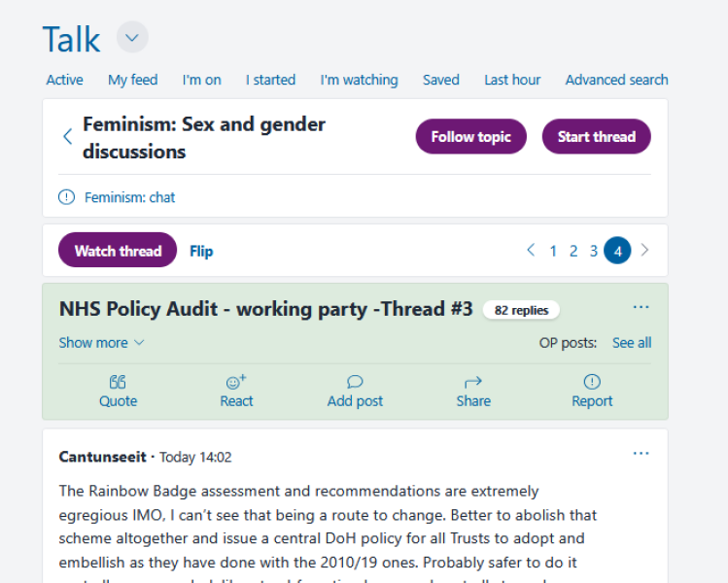Go back using the left chevron beside topic title
728x583 pixels.
(x=67, y=137)
